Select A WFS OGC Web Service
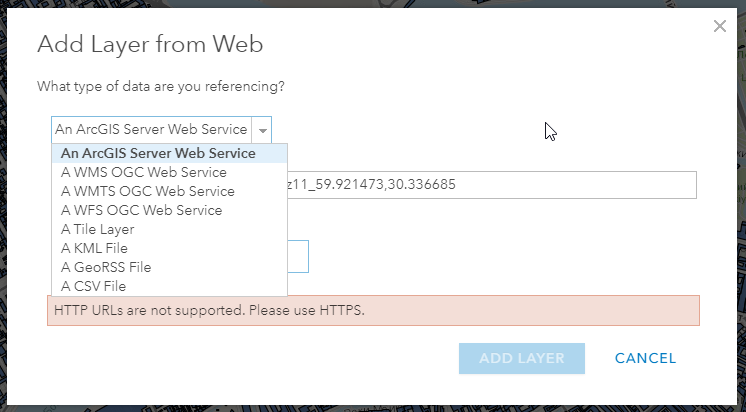 click(x=141, y=211)
